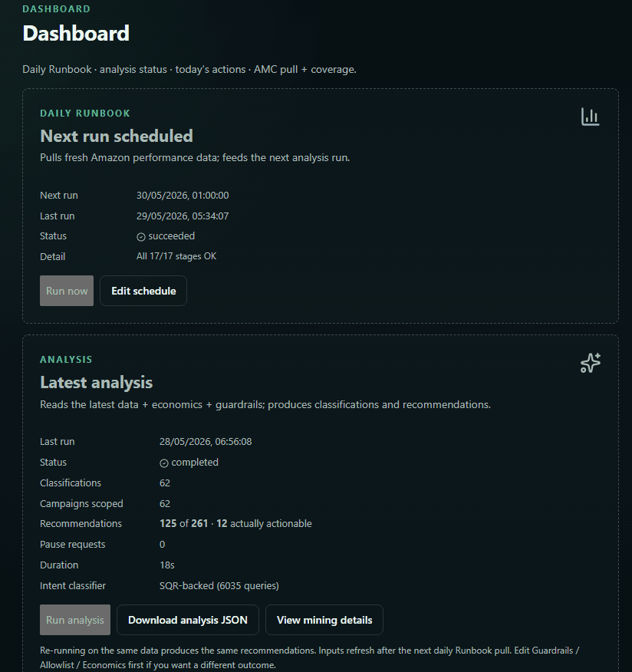Click the Pause requests value 0

pos(163,545)
